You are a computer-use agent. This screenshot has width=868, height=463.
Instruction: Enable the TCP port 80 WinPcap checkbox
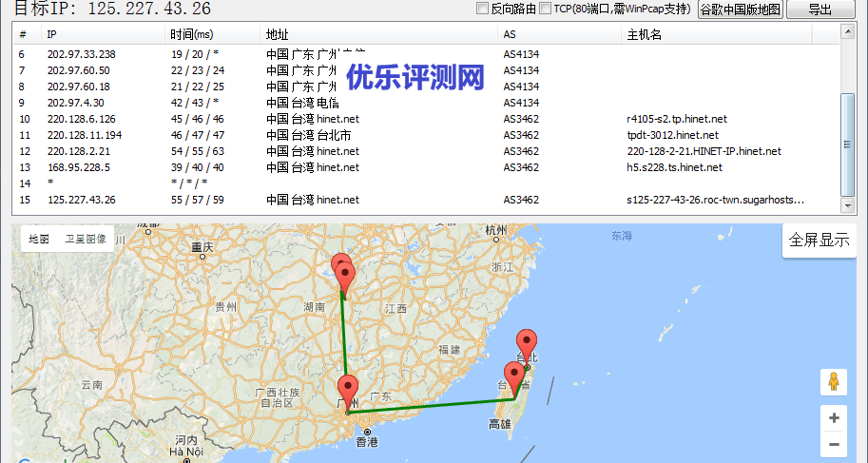(546, 9)
